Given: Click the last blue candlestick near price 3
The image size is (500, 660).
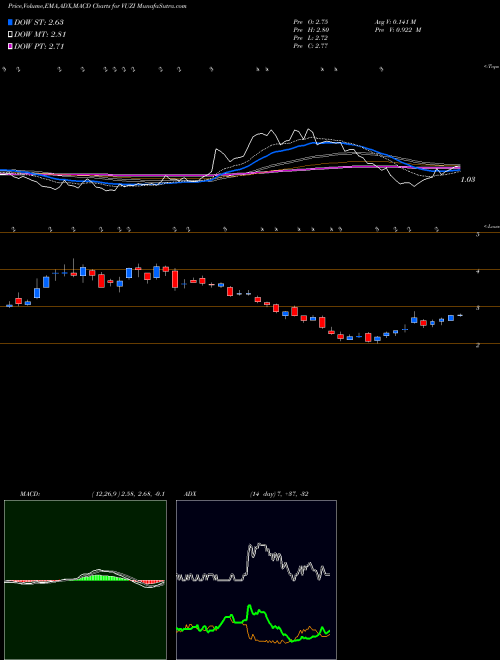Looking at the screenshot, I should pos(460,315).
